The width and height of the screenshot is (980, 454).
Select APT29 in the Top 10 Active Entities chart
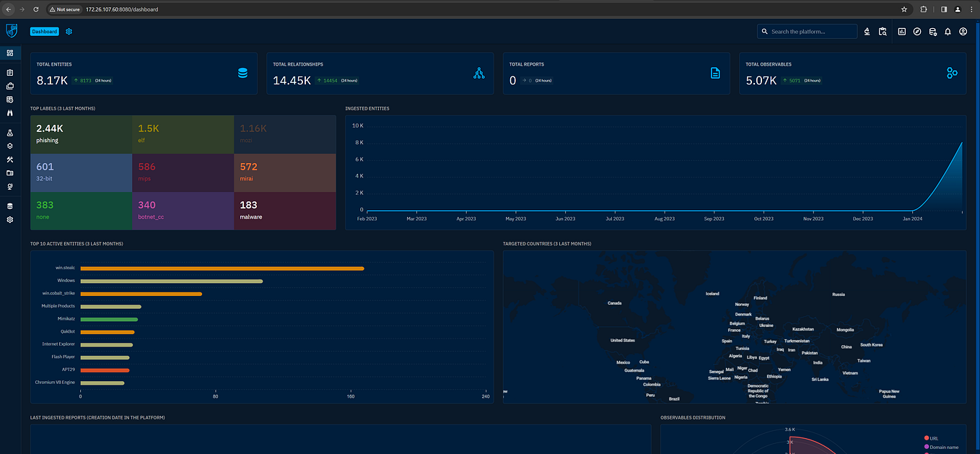click(105, 370)
